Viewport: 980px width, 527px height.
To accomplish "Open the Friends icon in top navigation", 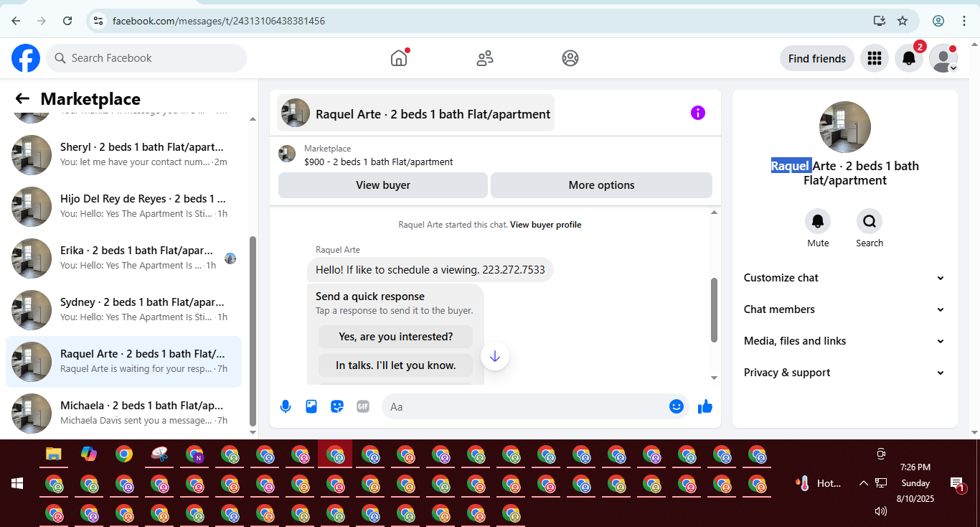I will [x=485, y=58].
